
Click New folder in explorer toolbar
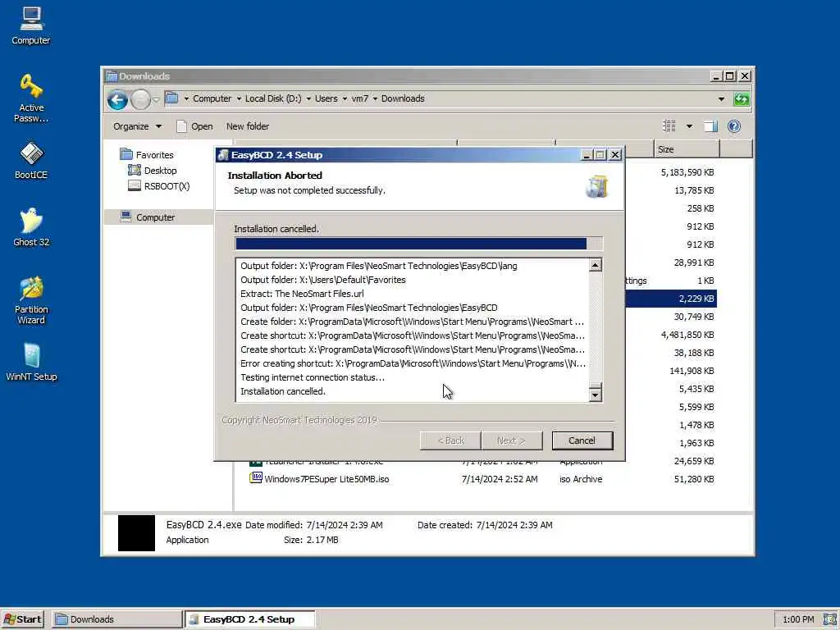[248, 126]
